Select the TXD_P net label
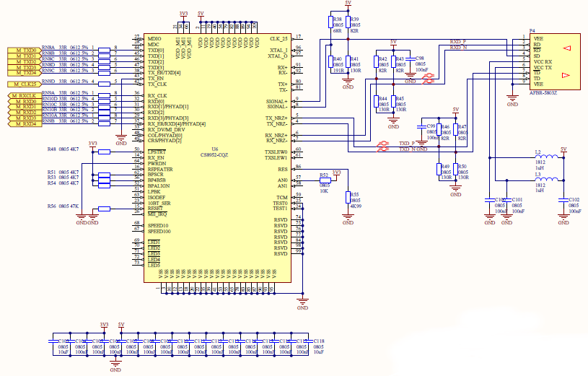 pos(407,144)
